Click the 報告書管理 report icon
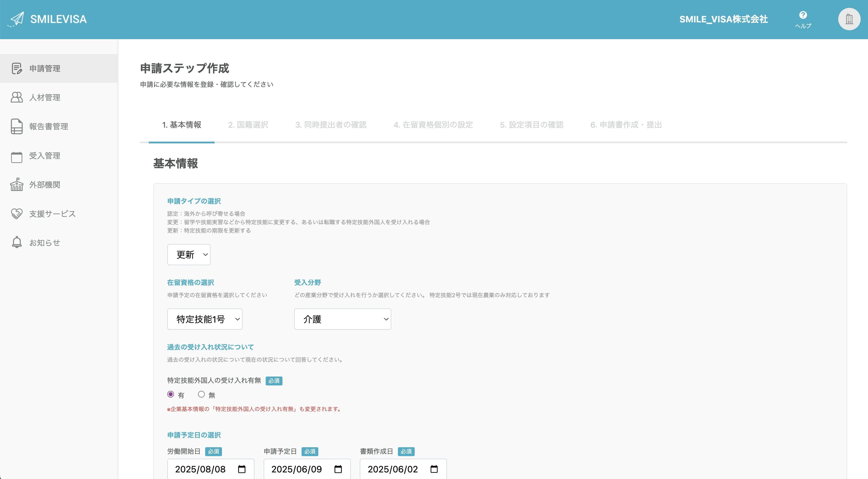The width and height of the screenshot is (868, 479). pyautogui.click(x=17, y=126)
